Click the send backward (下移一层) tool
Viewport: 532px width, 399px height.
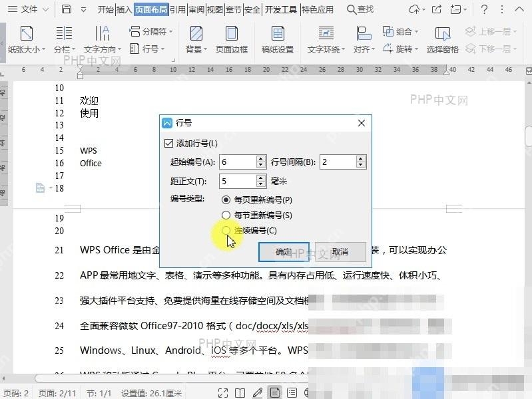[x=491, y=49]
